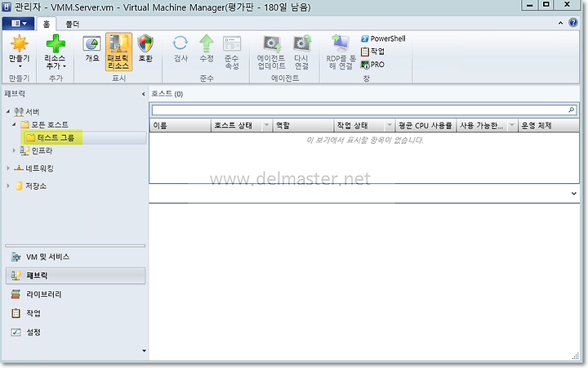588x368 pixels.
Task: Expand the 저장소 tree node
Action: (x=8, y=186)
